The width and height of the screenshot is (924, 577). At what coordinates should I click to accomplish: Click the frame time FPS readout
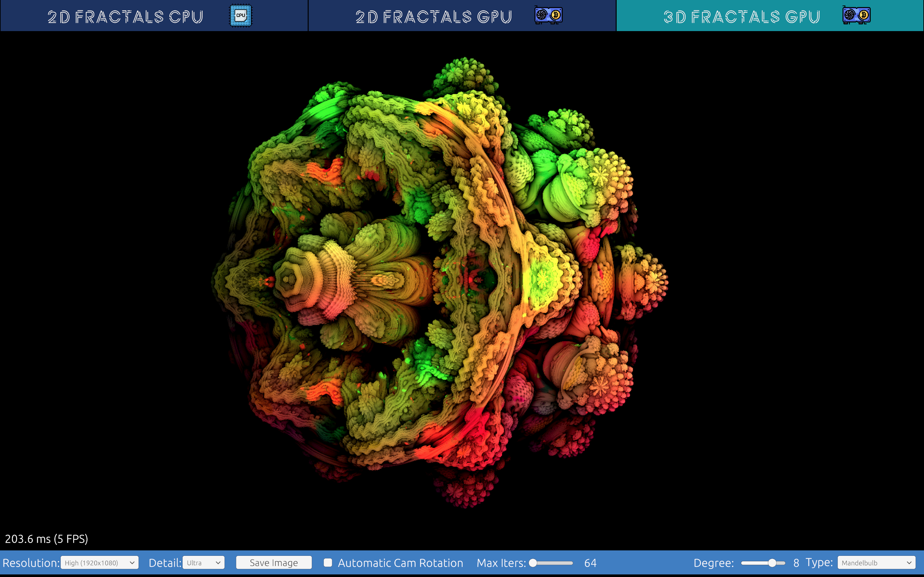tap(46, 539)
